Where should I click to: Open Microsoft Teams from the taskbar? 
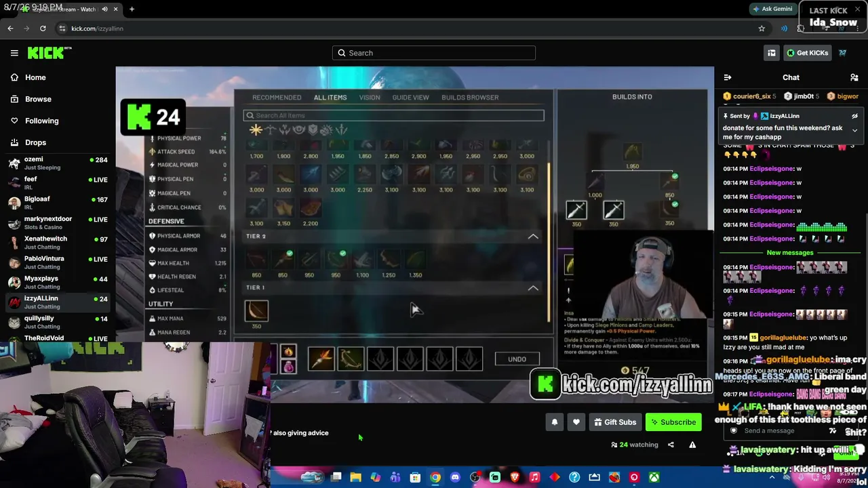[x=395, y=478]
